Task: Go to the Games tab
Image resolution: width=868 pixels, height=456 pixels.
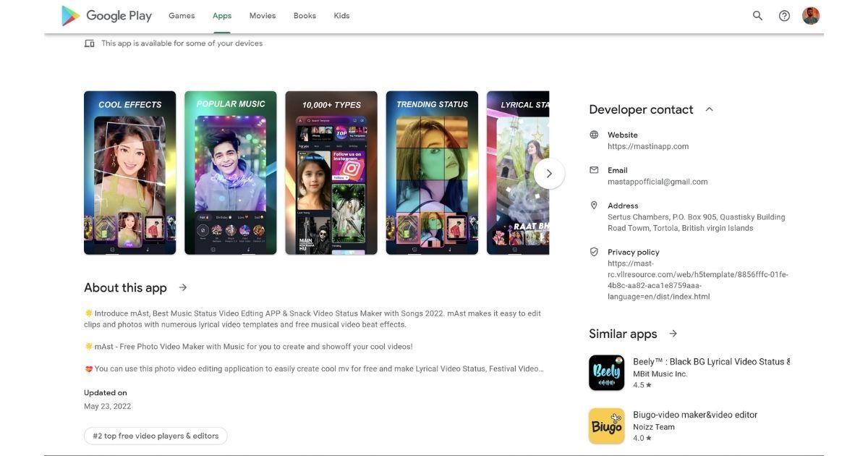Action: (182, 16)
